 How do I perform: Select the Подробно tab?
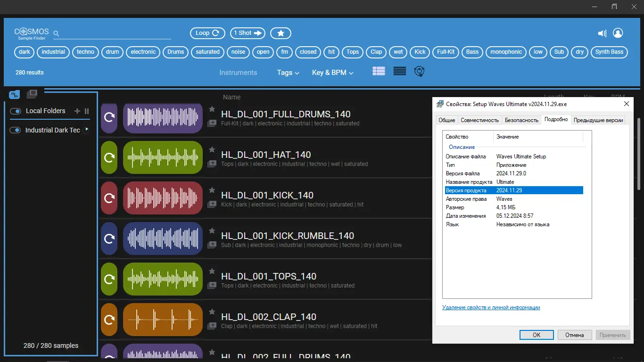coord(556,119)
